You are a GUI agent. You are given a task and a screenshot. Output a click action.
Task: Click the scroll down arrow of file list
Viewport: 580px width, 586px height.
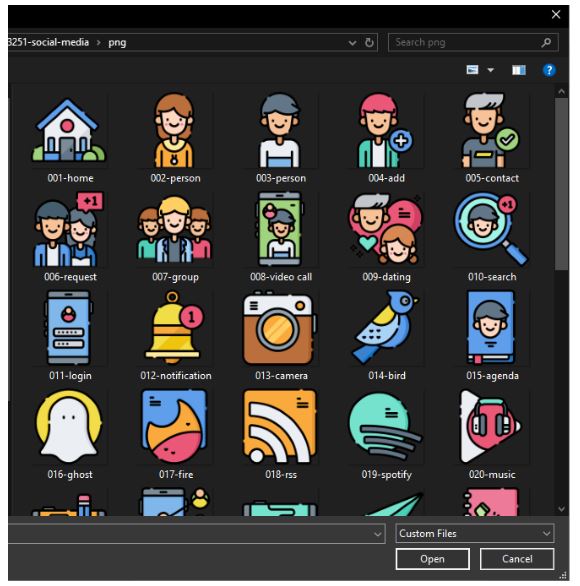(561, 509)
